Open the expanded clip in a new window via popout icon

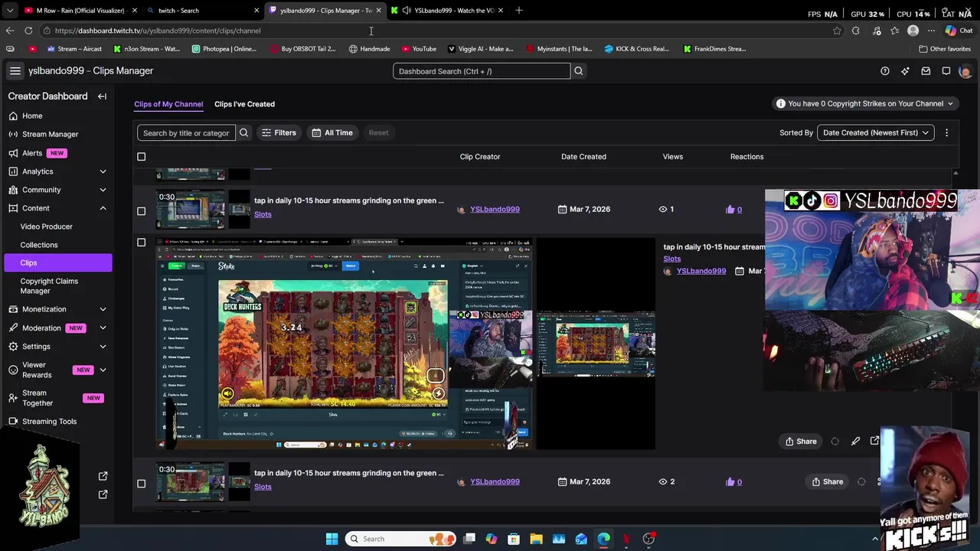(875, 441)
